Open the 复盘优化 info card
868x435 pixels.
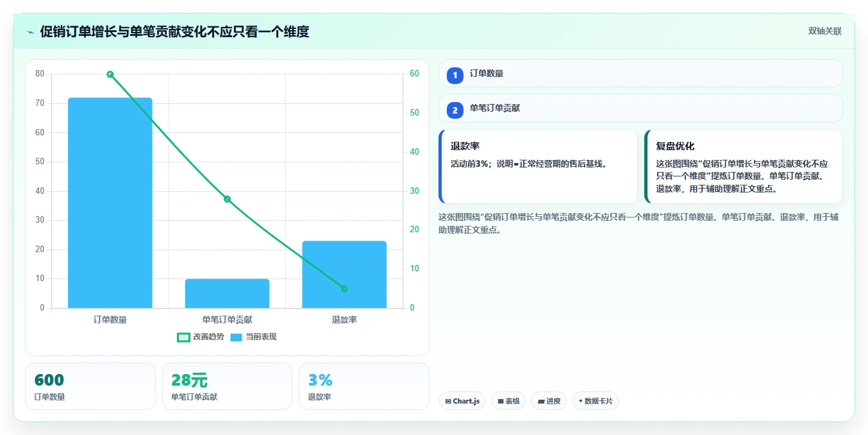(x=743, y=166)
